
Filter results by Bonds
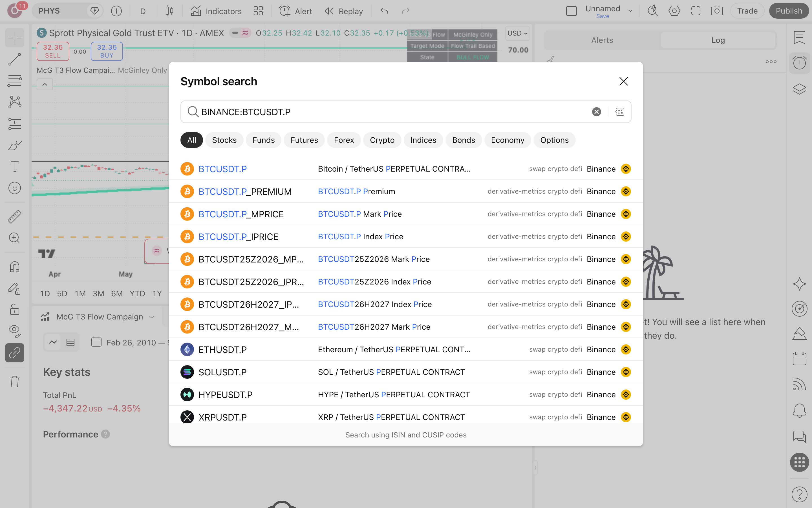coord(464,140)
